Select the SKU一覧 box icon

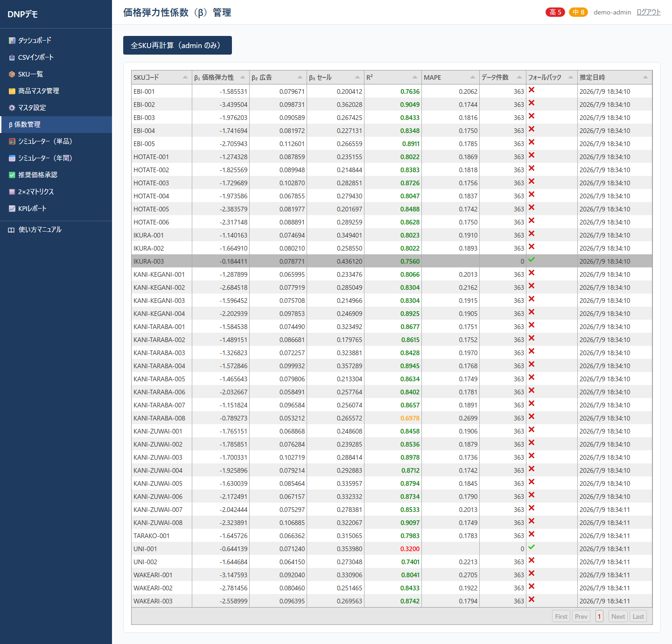pos(12,74)
